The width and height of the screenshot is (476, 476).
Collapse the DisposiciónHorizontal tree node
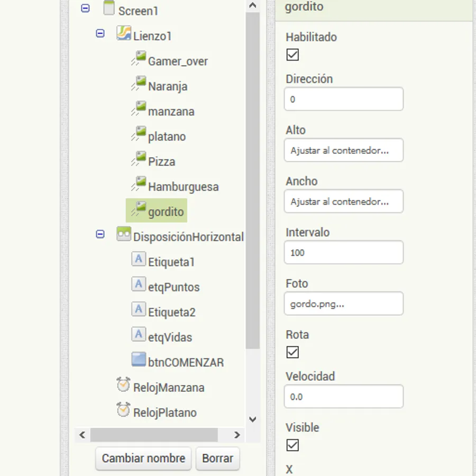100,234
